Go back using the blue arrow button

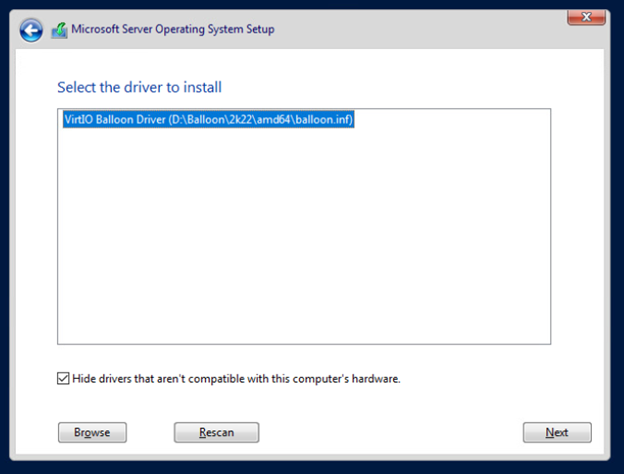click(31, 30)
